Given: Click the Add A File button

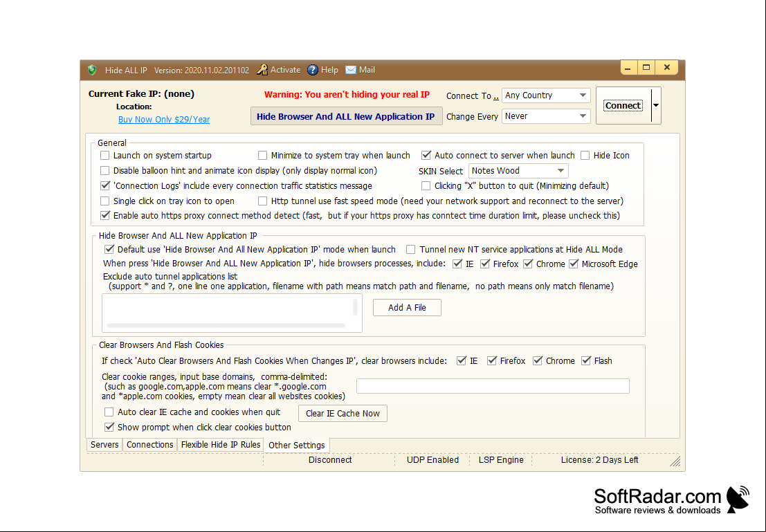Looking at the screenshot, I should tap(407, 307).
